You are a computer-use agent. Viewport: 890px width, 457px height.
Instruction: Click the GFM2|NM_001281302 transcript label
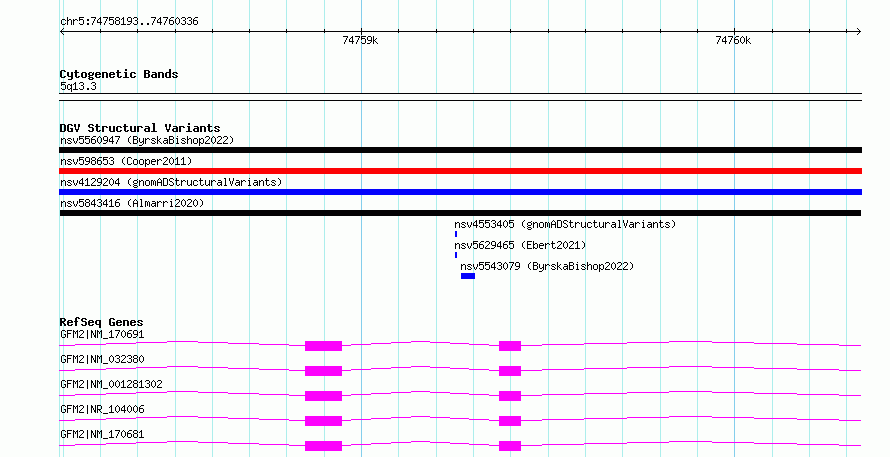[x=111, y=384]
